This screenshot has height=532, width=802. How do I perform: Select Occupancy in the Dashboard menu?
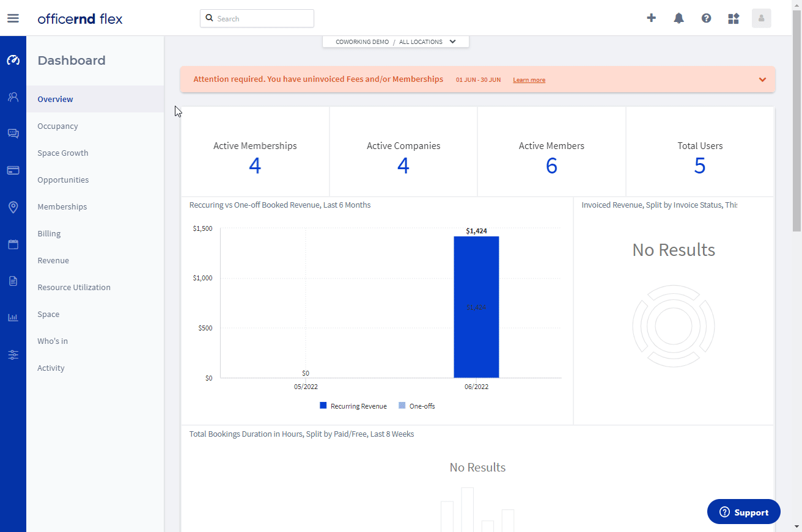pyautogui.click(x=57, y=126)
